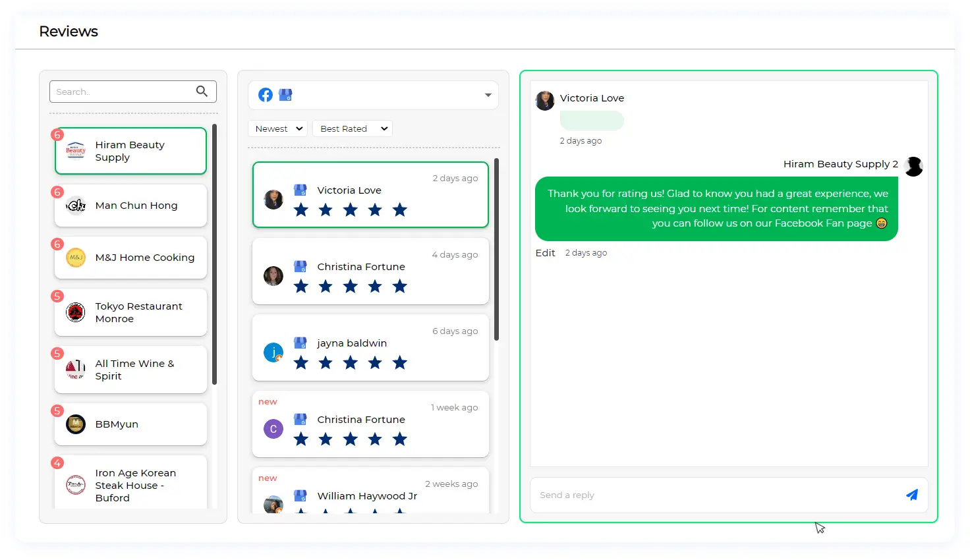Click the business list scrollbar

coord(214,254)
